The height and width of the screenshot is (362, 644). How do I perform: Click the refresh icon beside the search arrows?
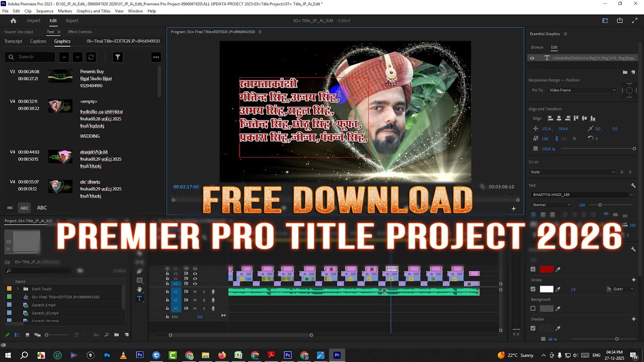click(x=92, y=57)
